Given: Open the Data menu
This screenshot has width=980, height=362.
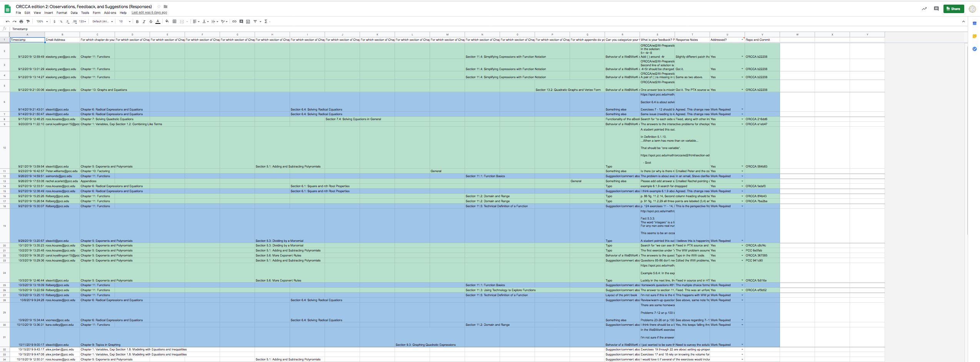Looking at the screenshot, I should (x=74, y=13).
